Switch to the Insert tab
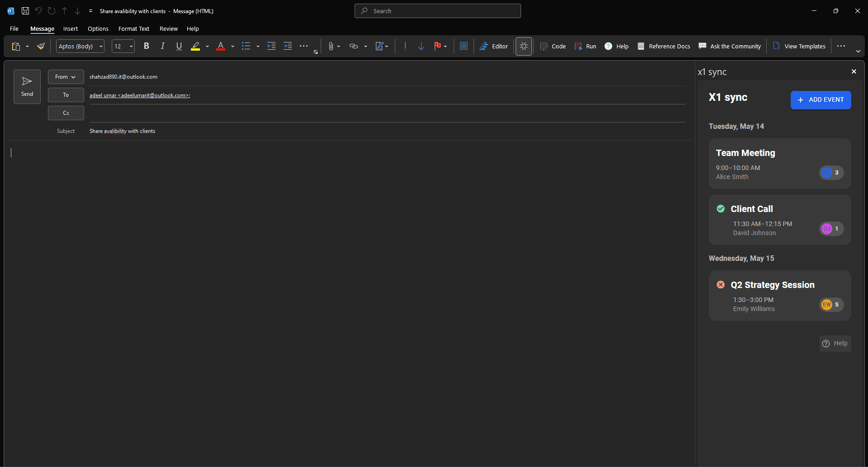 pos(70,28)
